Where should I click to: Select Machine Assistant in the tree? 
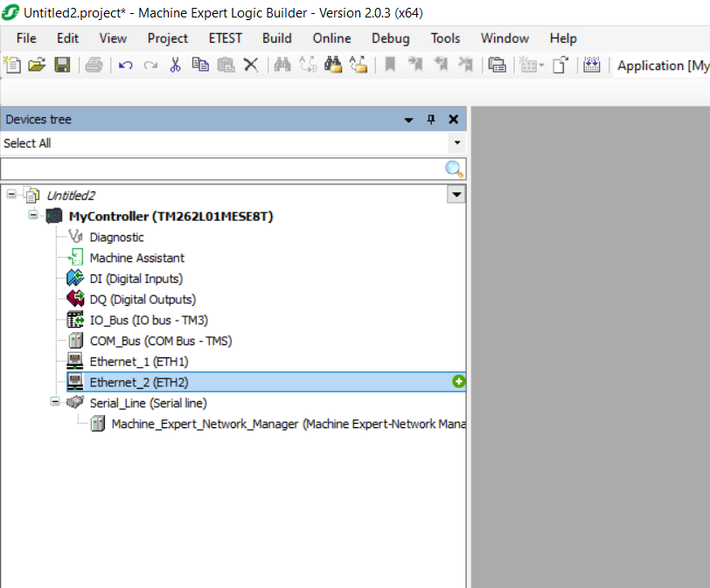(x=136, y=258)
